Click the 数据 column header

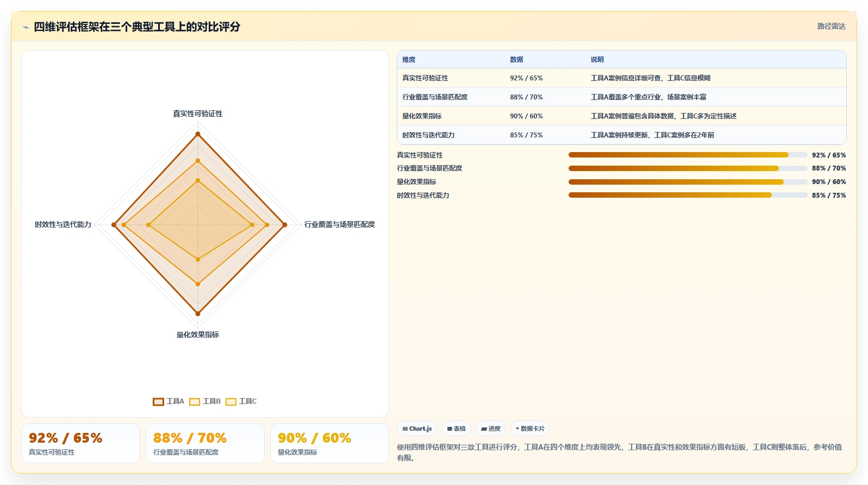coord(516,60)
